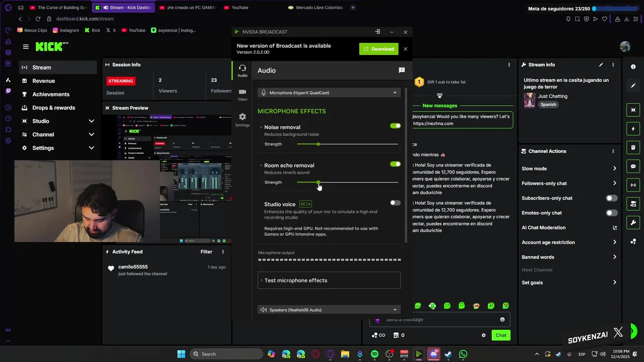
Task: Open the Speakers (Realtek(R) Audio) dropdown
Action: [329, 310]
